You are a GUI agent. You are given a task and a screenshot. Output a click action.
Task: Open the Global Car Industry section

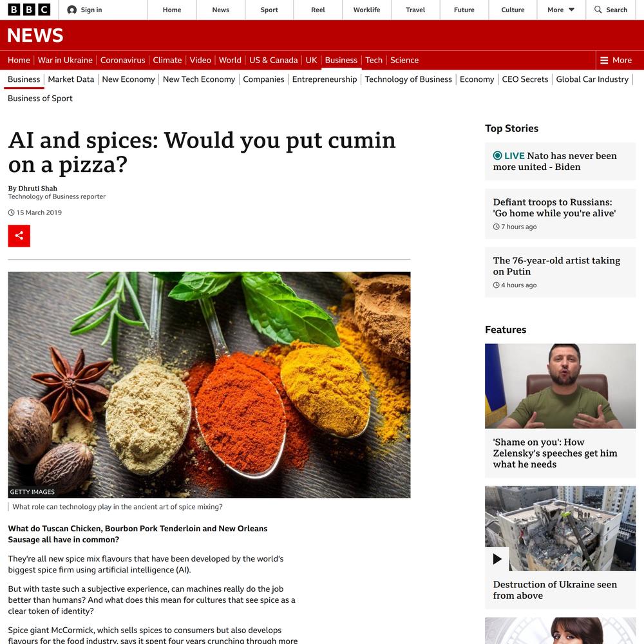(592, 79)
